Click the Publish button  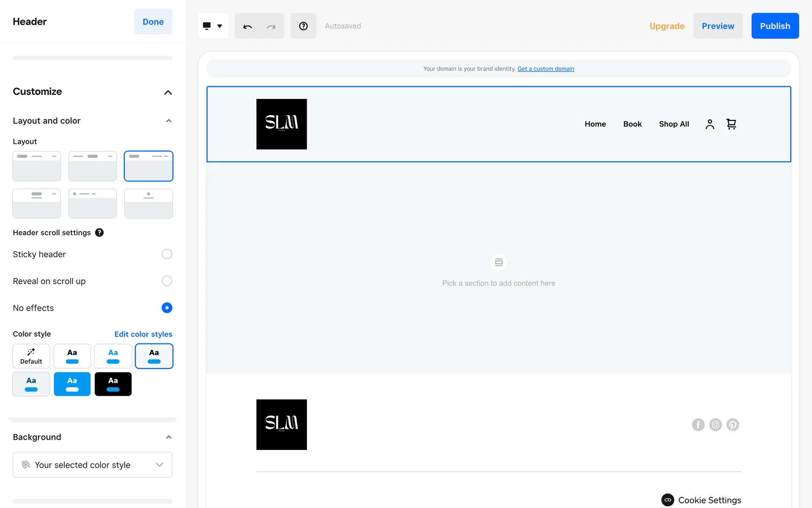[x=775, y=26]
